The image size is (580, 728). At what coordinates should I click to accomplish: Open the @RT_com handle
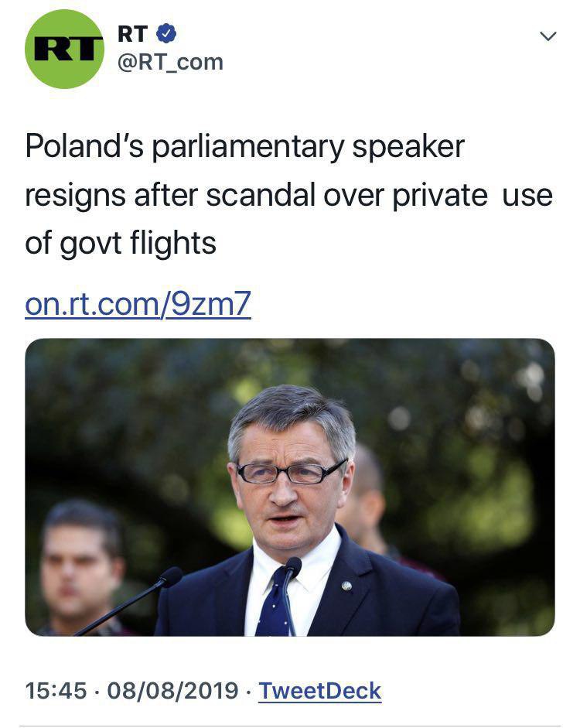[170, 62]
